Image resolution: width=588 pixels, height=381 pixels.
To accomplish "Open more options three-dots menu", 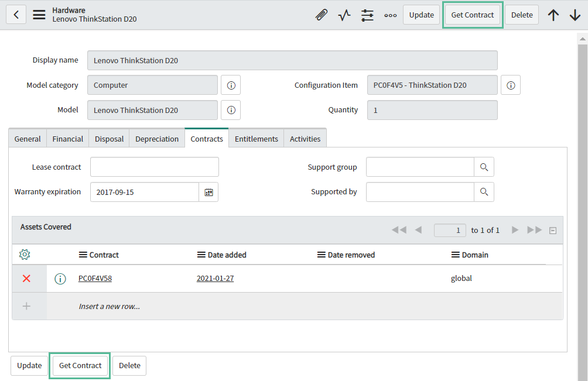I will (x=391, y=15).
